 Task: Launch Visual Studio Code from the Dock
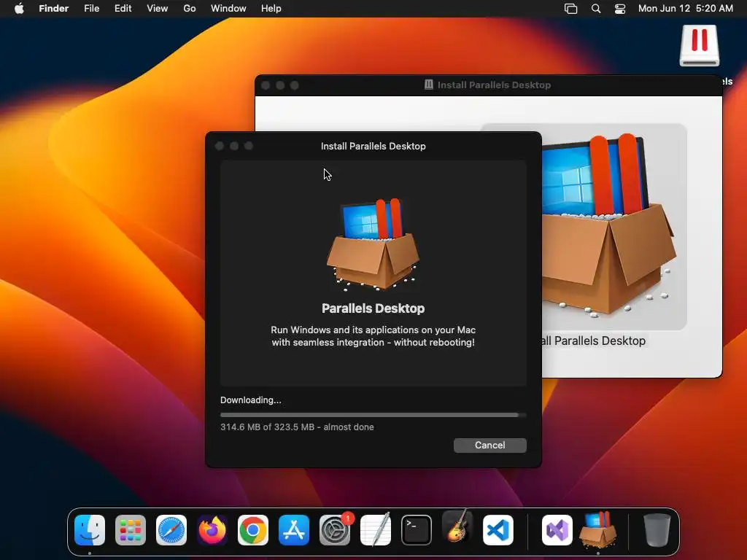(x=498, y=530)
